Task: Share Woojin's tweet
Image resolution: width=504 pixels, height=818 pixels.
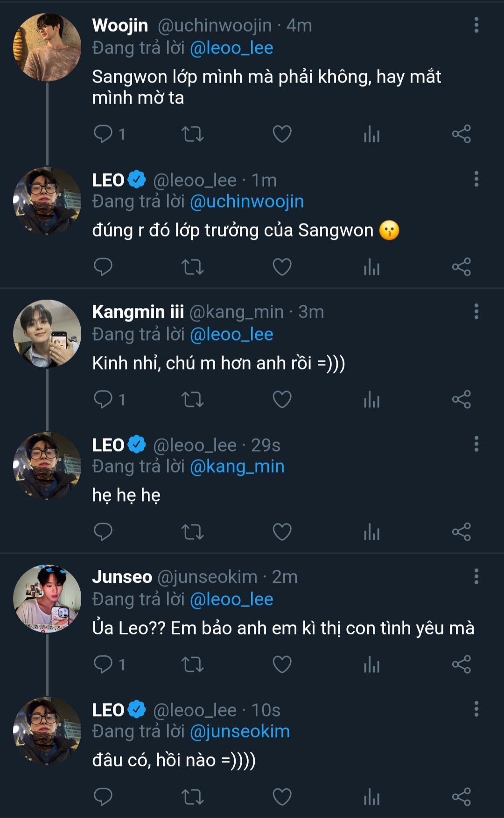Action: 461,134
